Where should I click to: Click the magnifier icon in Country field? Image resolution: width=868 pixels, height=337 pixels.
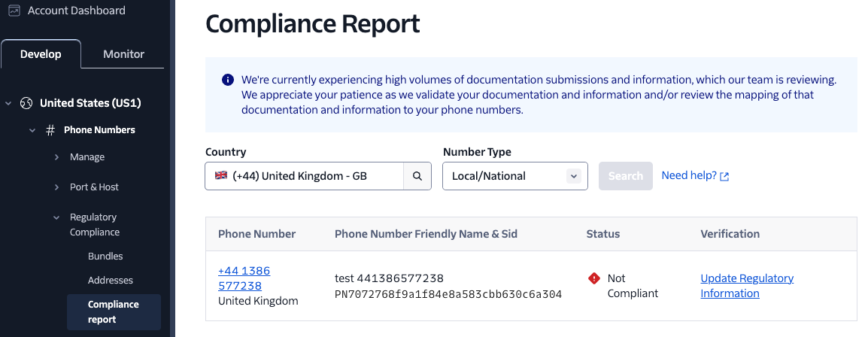point(417,176)
